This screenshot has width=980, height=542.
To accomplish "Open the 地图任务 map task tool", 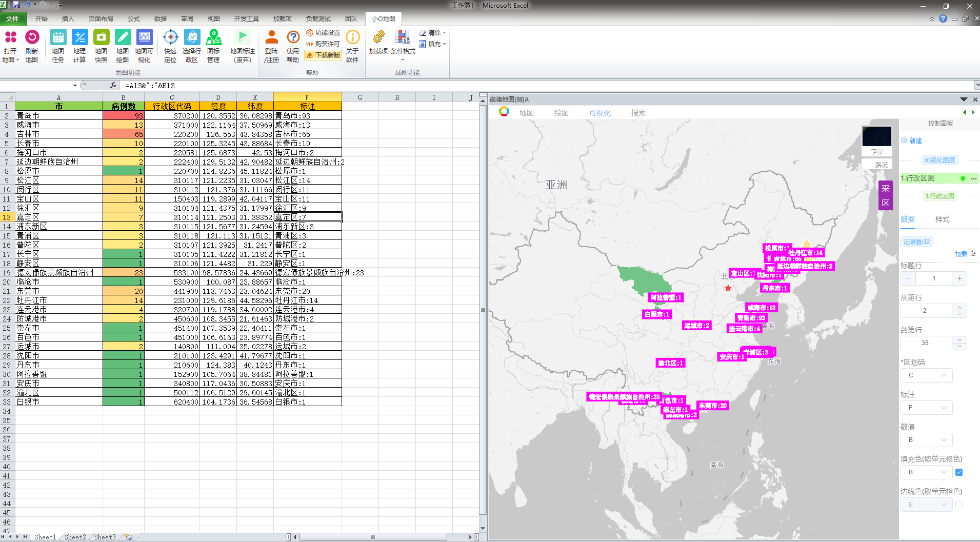I will (x=58, y=38).
